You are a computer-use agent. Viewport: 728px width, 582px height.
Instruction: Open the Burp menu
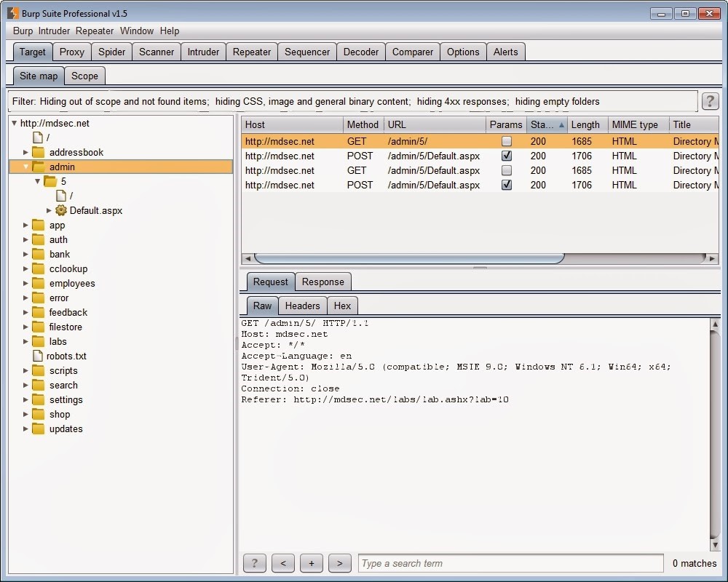23,31
